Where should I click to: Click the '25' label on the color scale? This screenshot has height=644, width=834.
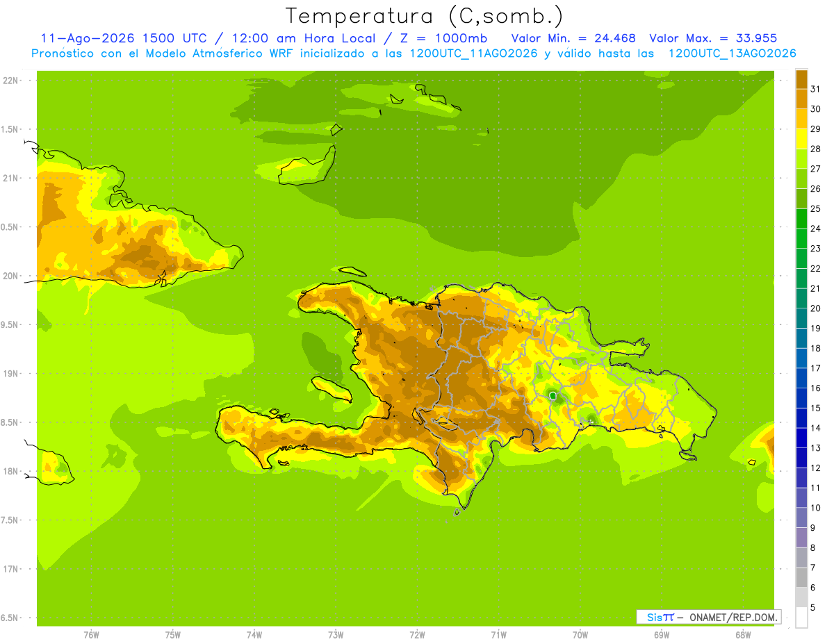815,208
